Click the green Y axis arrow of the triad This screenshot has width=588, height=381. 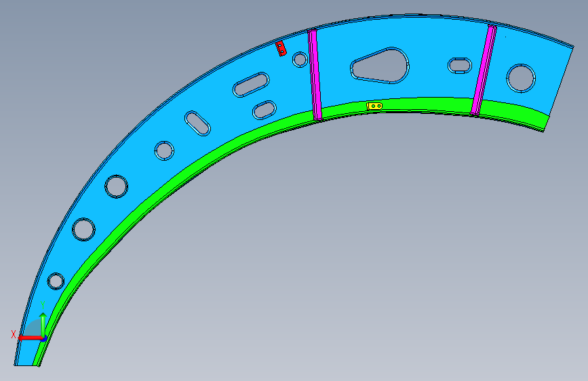click(x=43, y=325)
